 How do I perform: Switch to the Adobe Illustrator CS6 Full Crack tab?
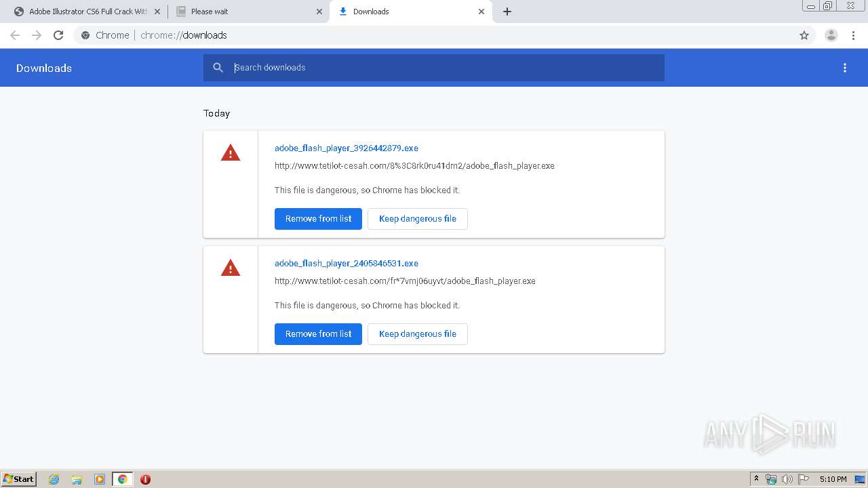(x=86, y=12)
